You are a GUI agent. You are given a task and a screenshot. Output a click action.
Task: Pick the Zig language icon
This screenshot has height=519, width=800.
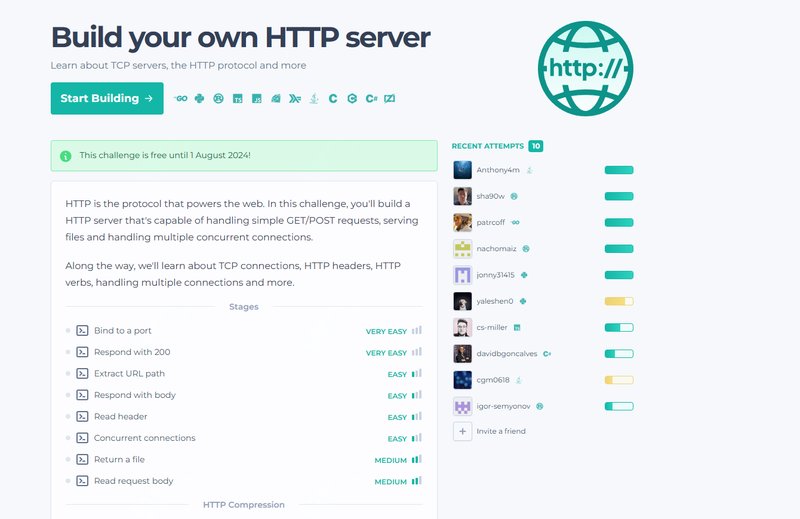click(389, 99)
